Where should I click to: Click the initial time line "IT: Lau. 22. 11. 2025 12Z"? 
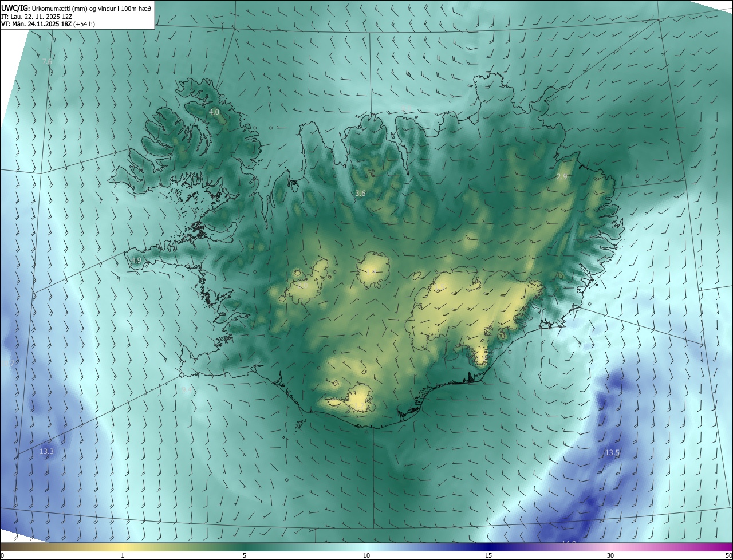(38, 17)
